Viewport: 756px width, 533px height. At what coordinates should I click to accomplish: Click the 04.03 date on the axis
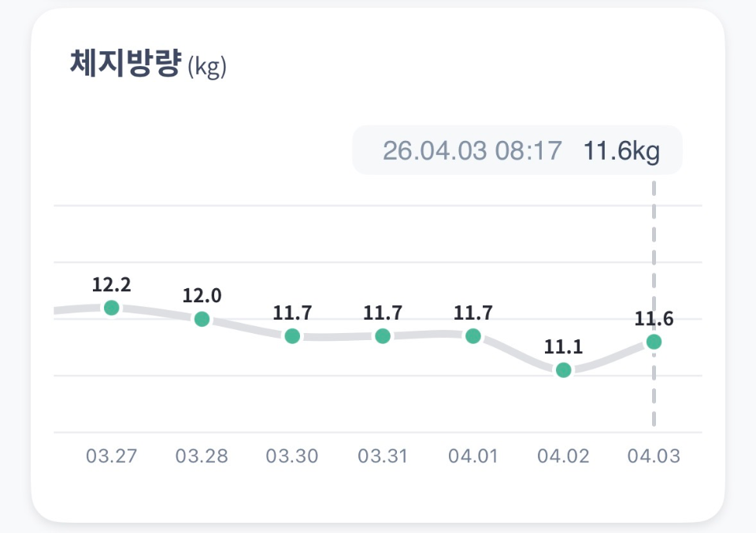[x=653, y=457]
